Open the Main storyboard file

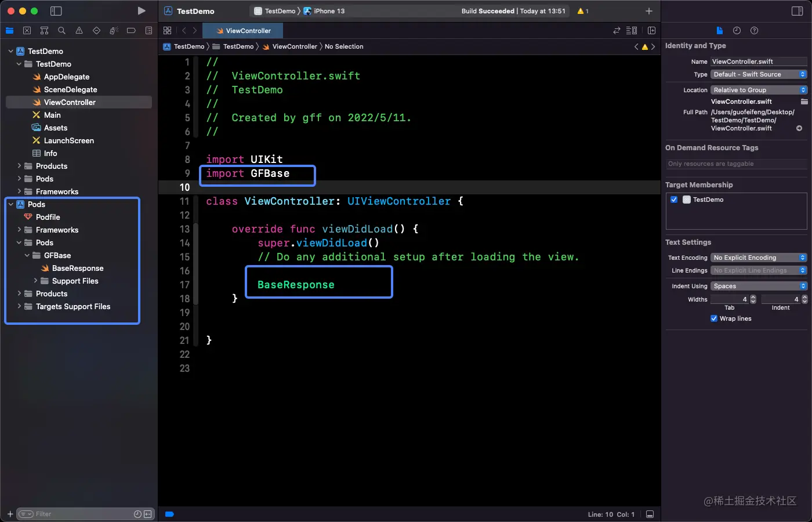52,115
